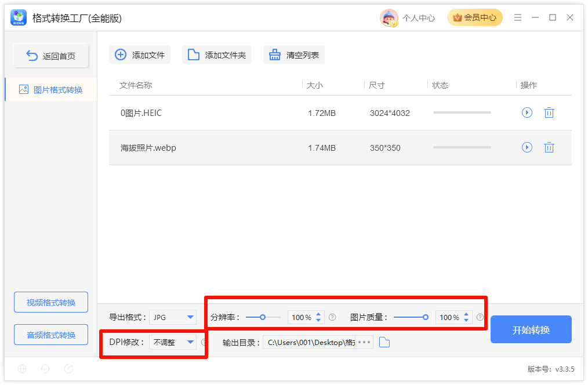This screenshot has width=588, height=385.
Task: Close the 格式转换工厂 window
Action: click(570, 17)
